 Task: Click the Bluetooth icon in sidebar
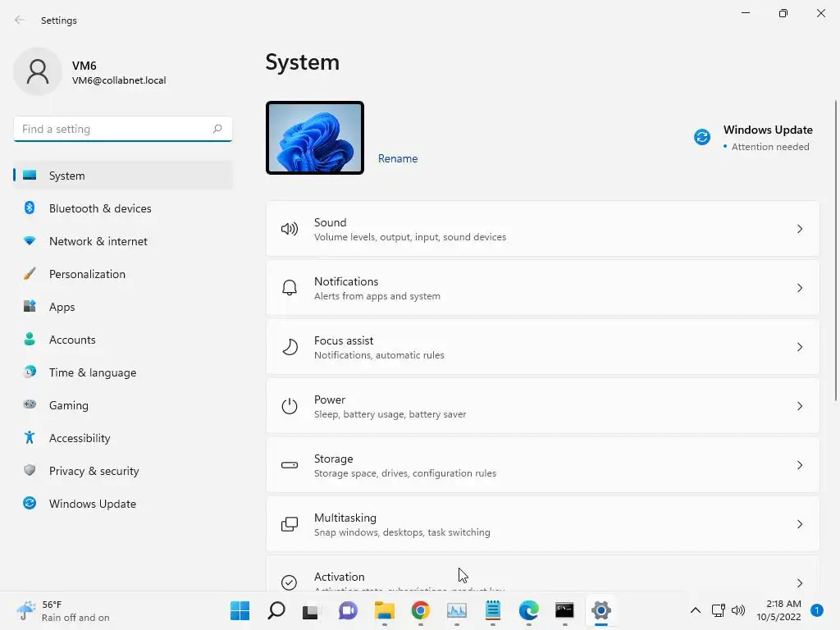click(30, 208)
